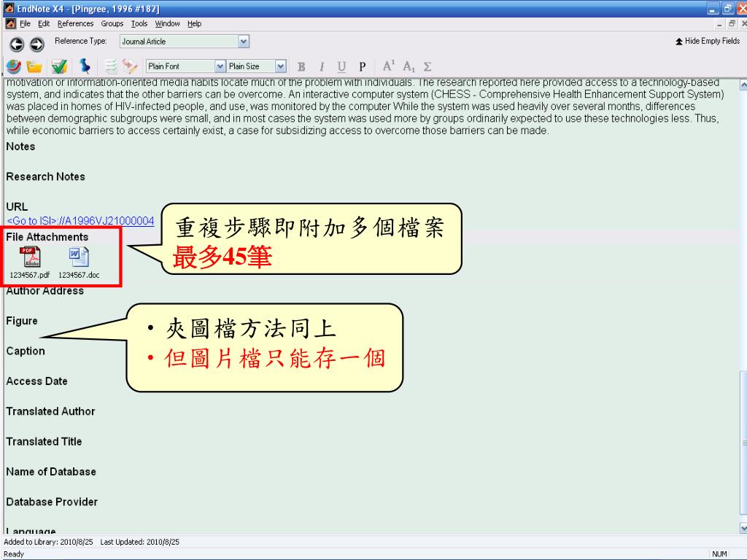This screenshot has width=747, height=560.
Task: Follow the Go to ISI URL link
Action: click(x=80, y=221)
